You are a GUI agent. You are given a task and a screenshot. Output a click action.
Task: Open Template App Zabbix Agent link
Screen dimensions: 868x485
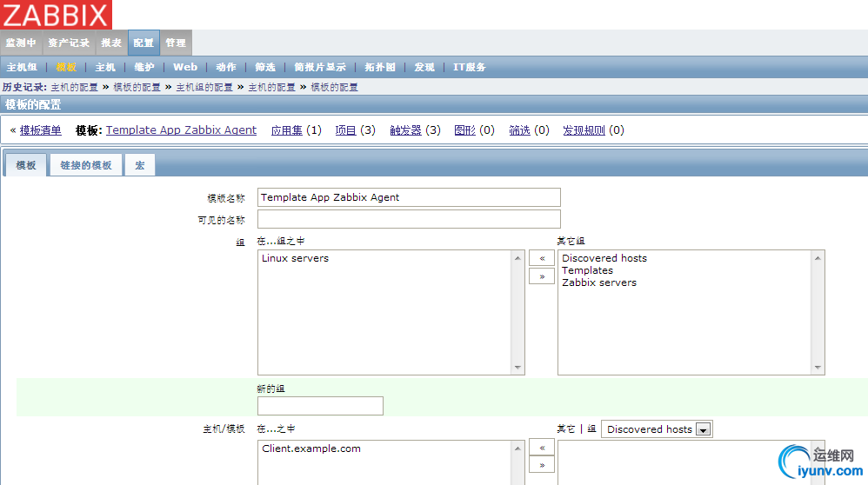point(181,130)
